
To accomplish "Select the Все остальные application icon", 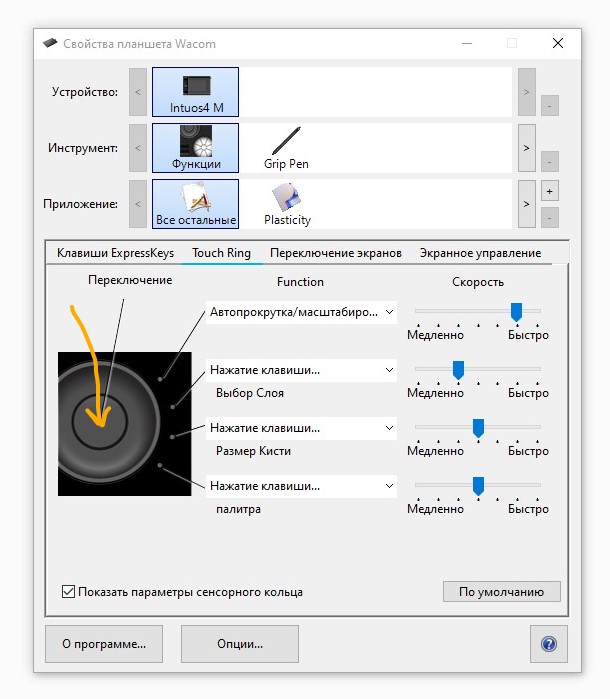I will (x=195, y=204).
